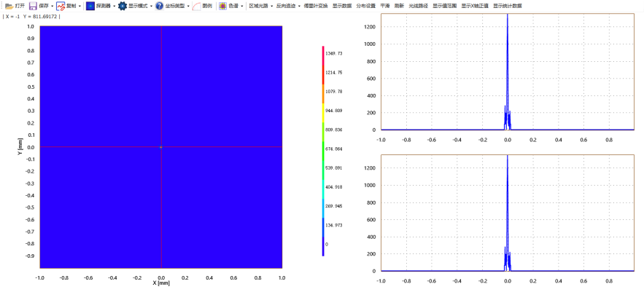Click the 剖例 curve icon
This screenshot has height=292, width=644.
pyautogui.click(x=196, y=5)
